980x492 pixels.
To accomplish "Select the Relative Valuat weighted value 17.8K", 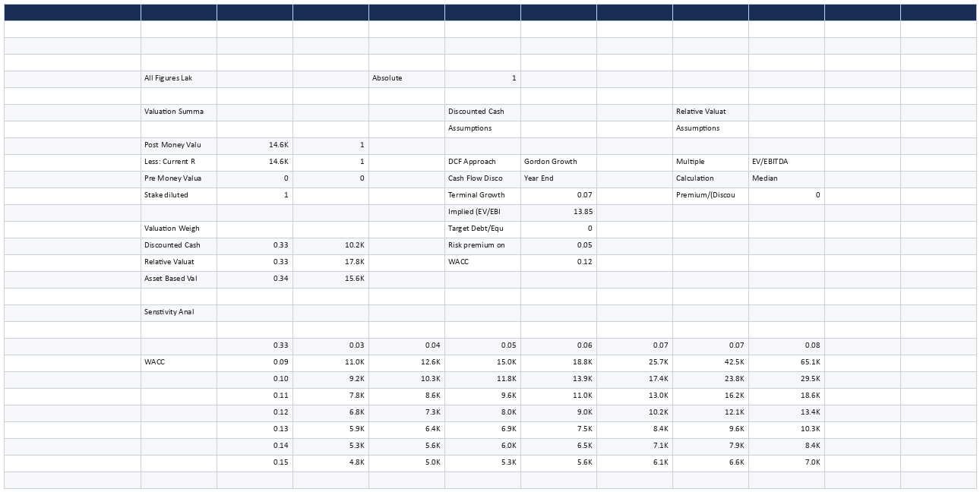I will coord(330,262).
